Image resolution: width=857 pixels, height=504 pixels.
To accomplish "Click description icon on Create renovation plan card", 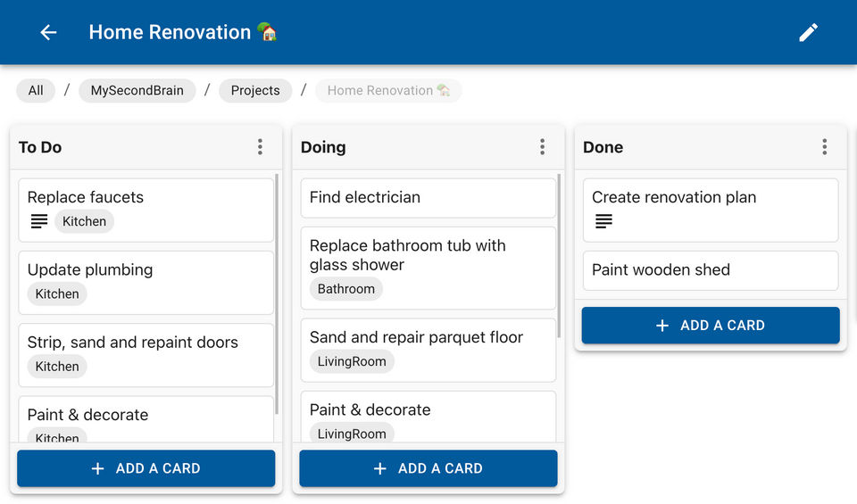I will (603, 221).
